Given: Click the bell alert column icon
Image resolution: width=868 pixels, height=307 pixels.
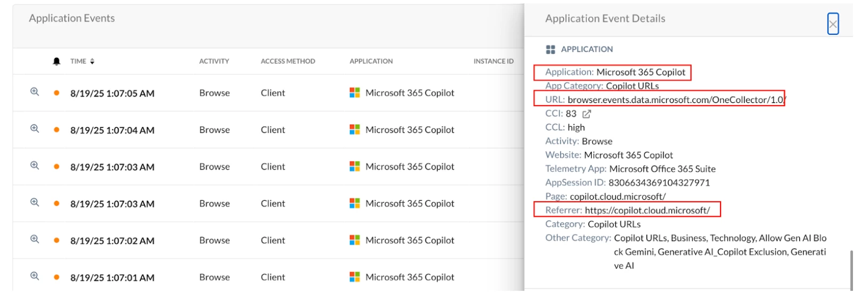Looking at the screenshot, I should coord(56,61).
